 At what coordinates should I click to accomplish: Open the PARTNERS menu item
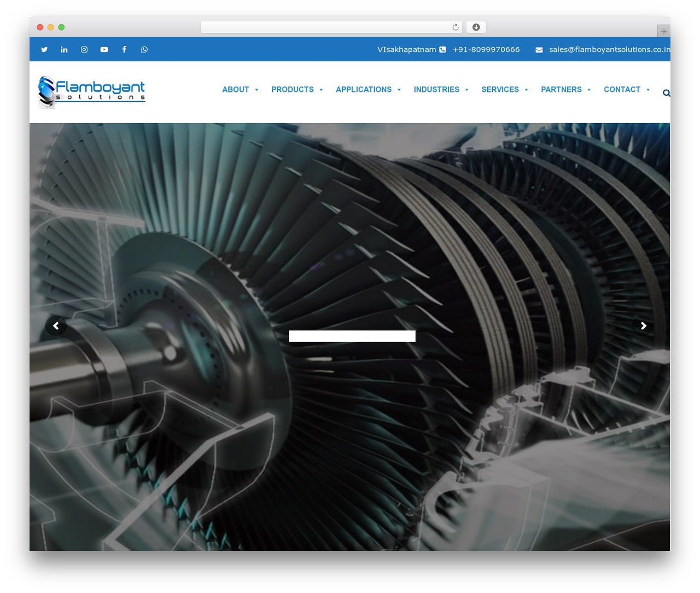tap(561, 90)
